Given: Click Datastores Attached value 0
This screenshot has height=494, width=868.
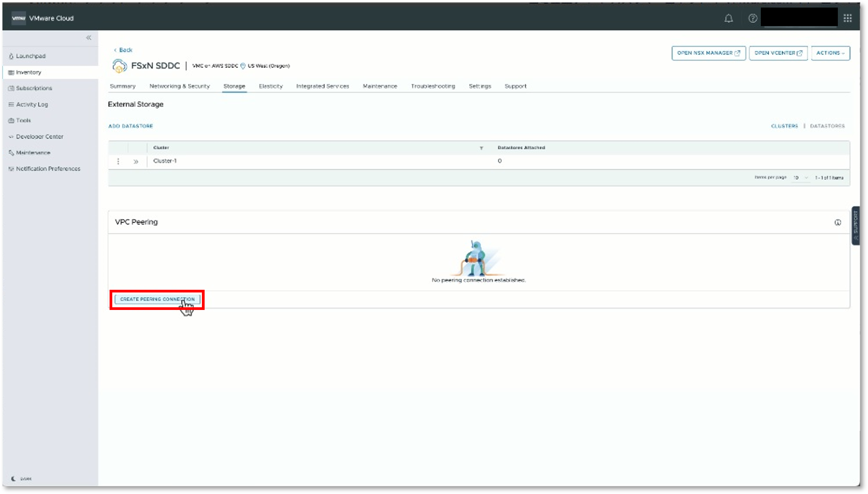Looking at the screenshot, I should (x=499, y=161).
